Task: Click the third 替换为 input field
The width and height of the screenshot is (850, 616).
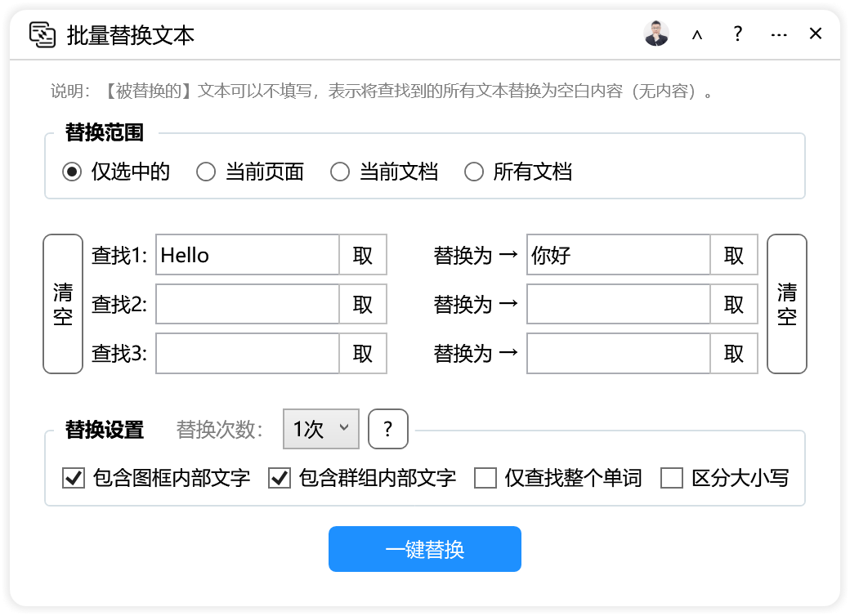Action: (x=618, y=354)
